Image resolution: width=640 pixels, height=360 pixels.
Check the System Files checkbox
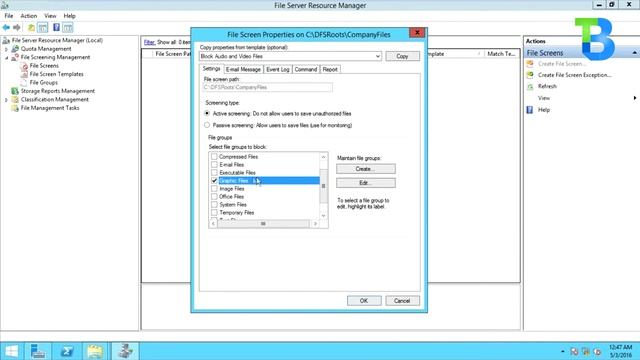click(x=214, y=204)
